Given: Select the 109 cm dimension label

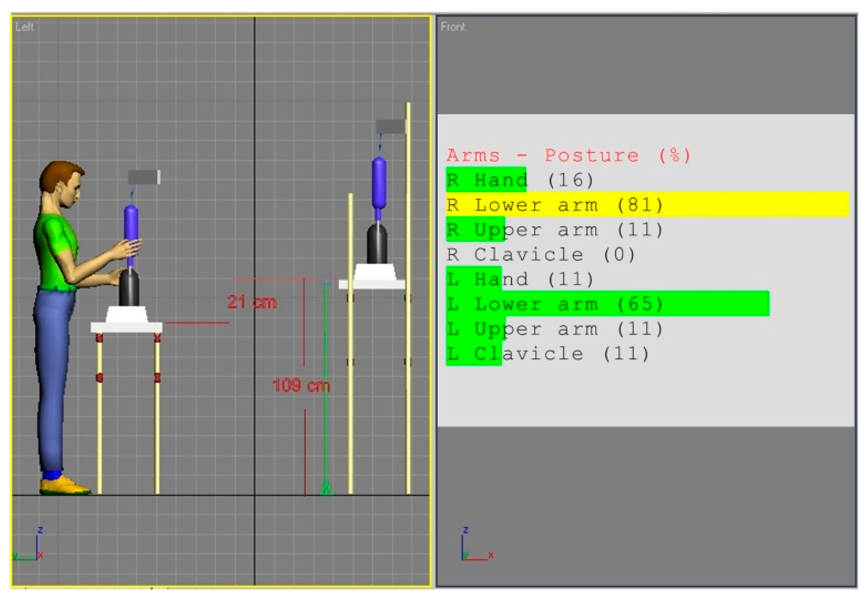Looking at the screenshot, I should pyautogui.click(x=301, y=385).
